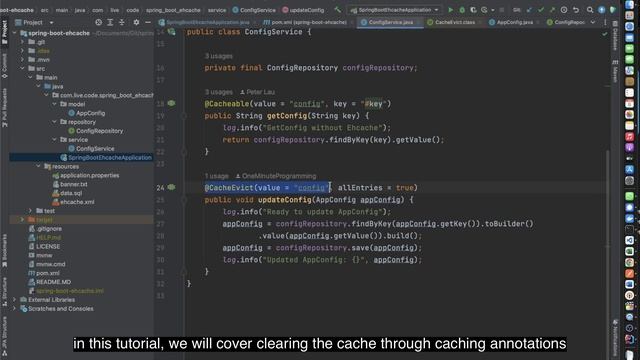Click the rollback undo arrow icon
Screen dimensions: 640x360
[x=576, y=10]
